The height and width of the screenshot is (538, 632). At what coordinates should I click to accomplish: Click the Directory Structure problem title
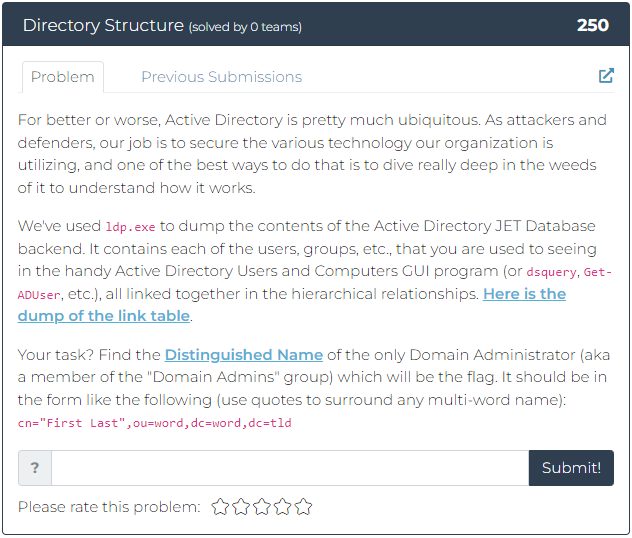[103, 25]
